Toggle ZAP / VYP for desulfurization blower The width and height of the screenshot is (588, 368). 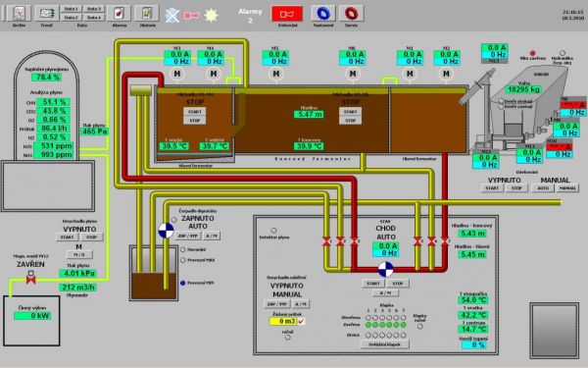click(x=276, y=304)
